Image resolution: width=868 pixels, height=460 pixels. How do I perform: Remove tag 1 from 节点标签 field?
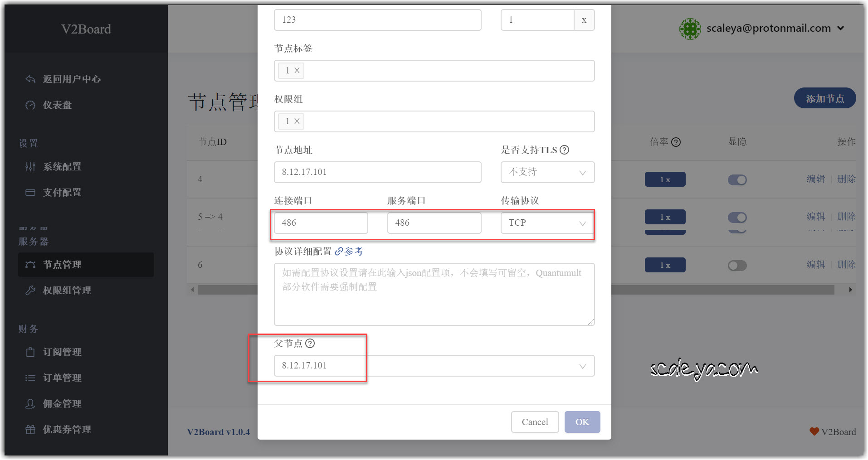pyautogui.click(x=297, y=71)
